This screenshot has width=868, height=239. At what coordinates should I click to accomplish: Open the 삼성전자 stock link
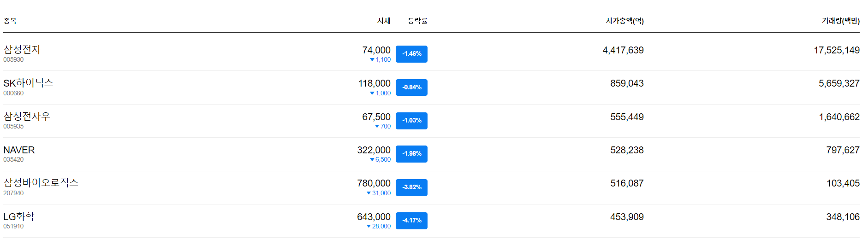22,50
